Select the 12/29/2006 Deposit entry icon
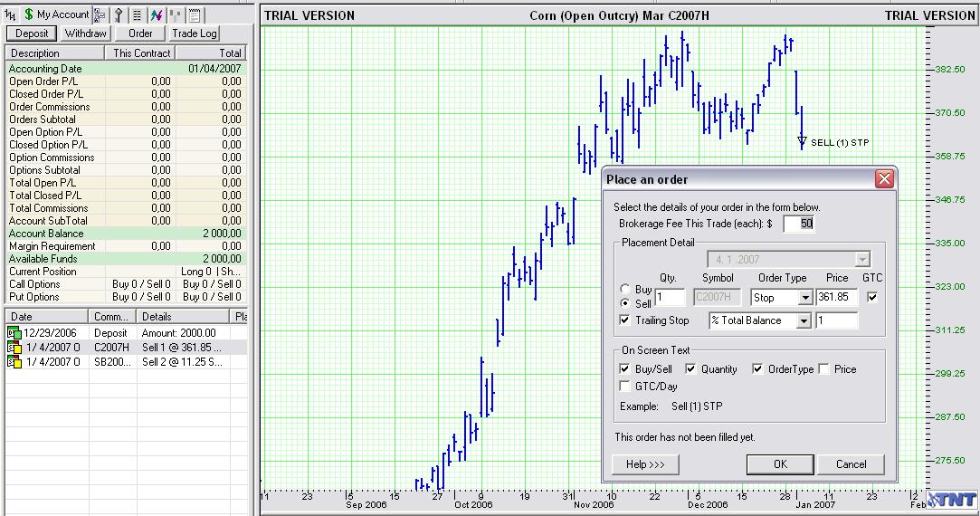Viewport: 980px width, 516px height. click(x=14, y=333)
